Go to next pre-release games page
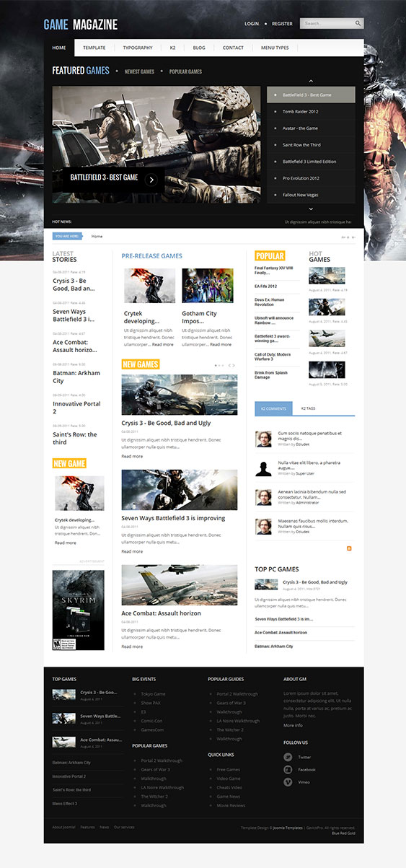This screenshot has width=406, height=868. (x=234, y=365)
